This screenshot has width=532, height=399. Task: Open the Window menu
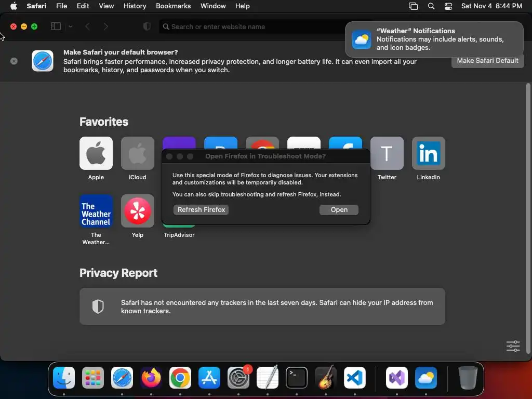[213, 6]
